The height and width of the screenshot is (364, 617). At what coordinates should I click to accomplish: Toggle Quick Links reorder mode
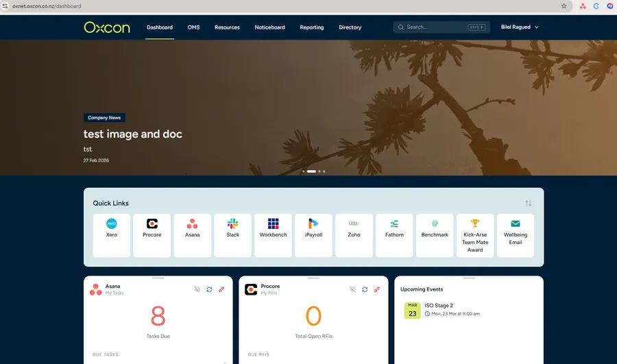coord(529,204)
